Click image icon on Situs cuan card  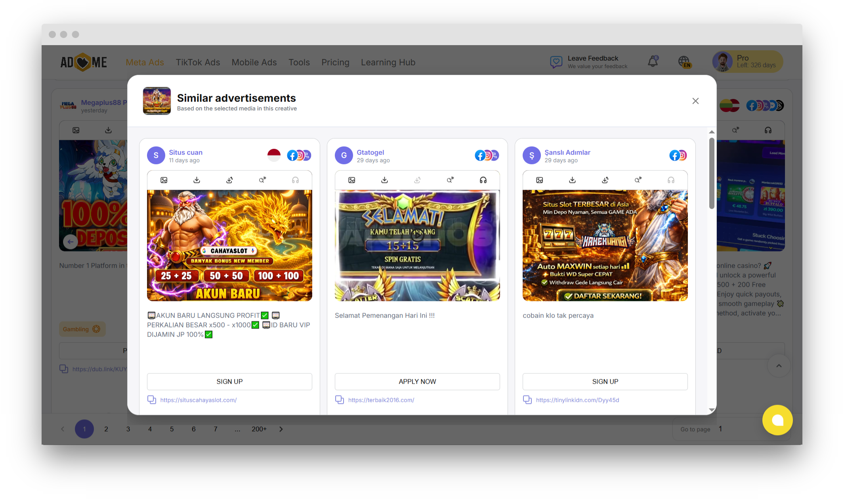(x=164, y=180)
